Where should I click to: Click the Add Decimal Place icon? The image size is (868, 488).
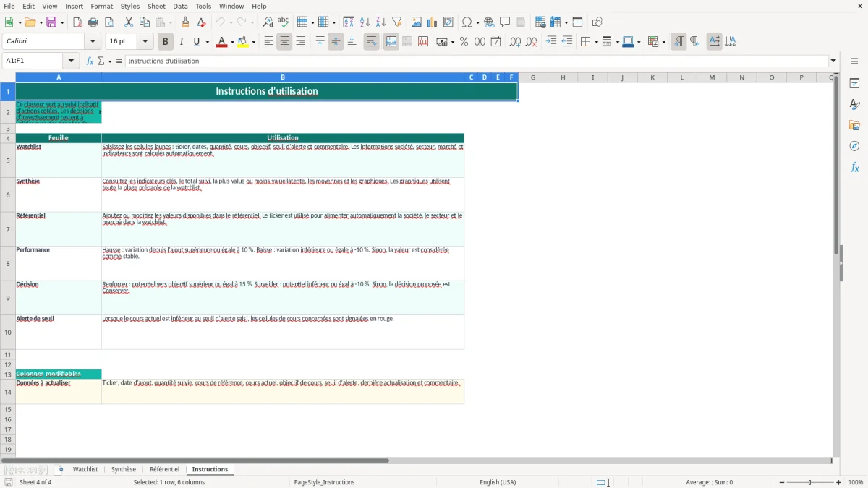(x=516, y=42)
